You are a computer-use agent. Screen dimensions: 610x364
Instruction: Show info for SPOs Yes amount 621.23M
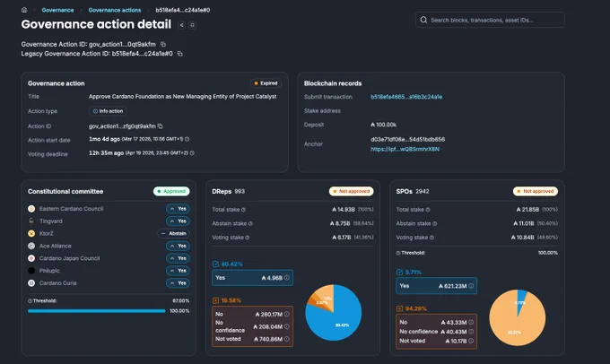pyautogui.click(x=471, y=286)
